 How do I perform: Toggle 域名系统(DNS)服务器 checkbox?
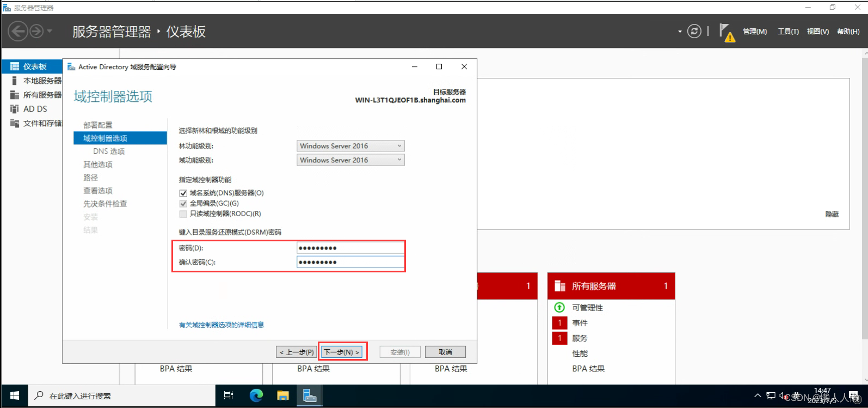click(x=183, y=193)
